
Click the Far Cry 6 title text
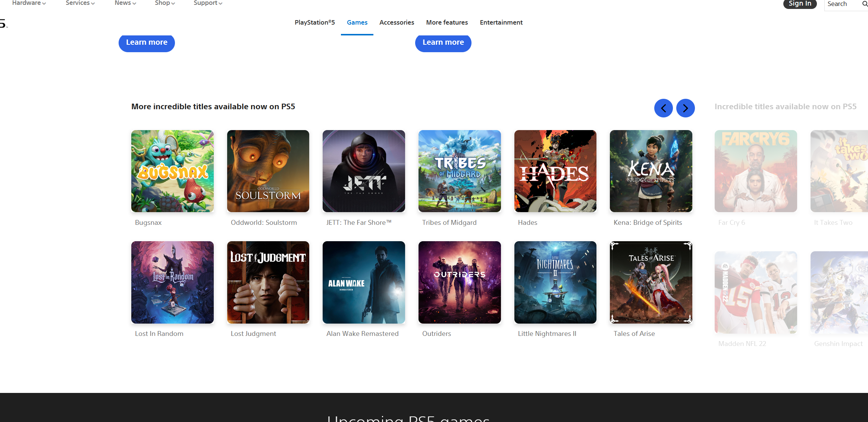(x=731, y=223)
